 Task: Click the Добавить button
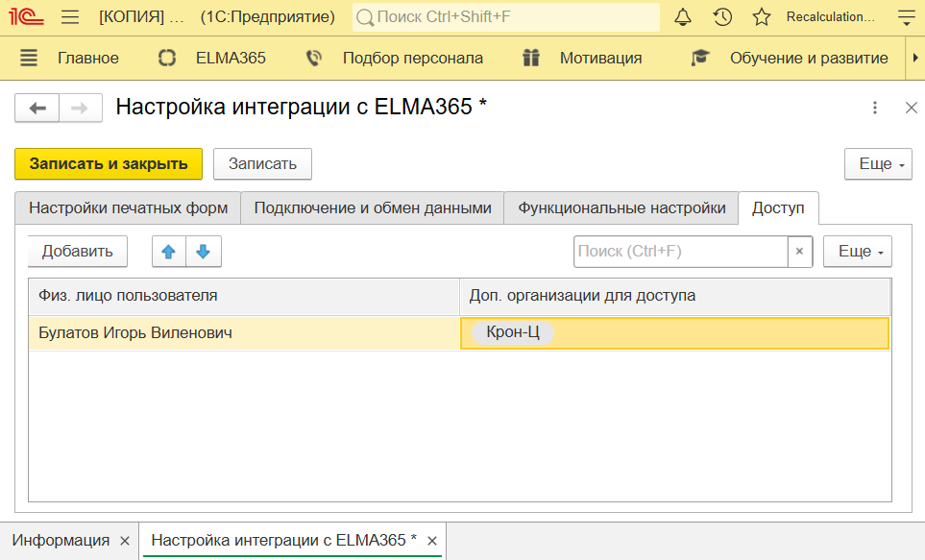[78, 252]
